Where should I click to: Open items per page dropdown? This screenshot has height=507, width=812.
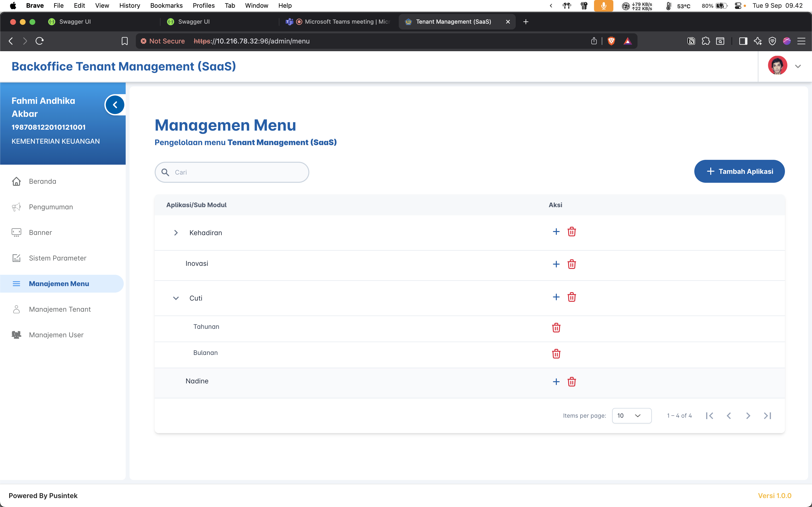(631, 416)
